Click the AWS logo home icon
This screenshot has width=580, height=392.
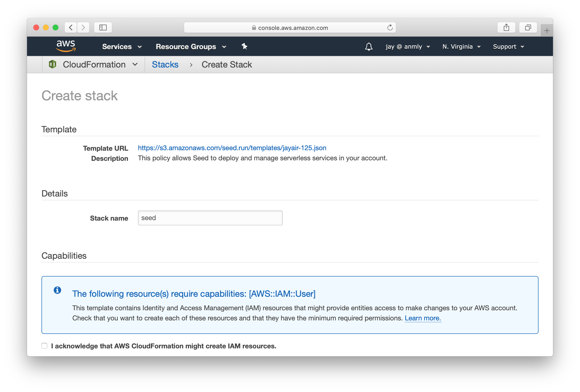coord(66,46)
